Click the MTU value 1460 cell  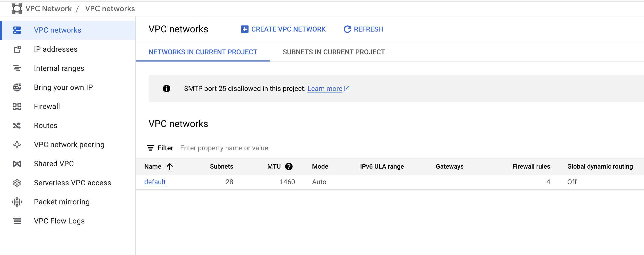[287, 182]
